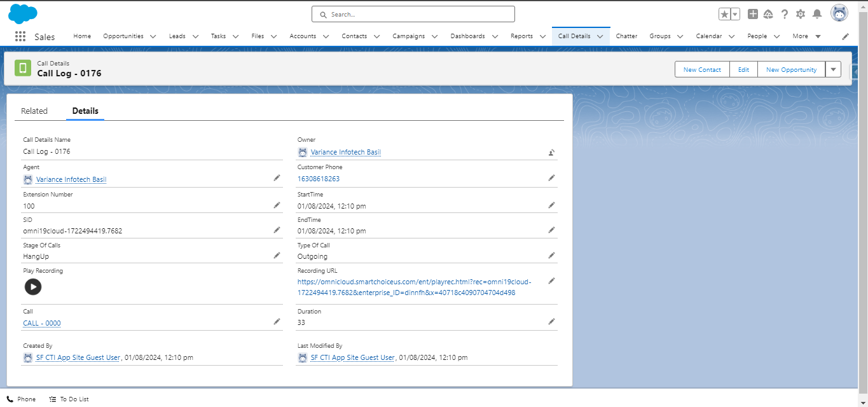Click the Call Details record phone icon

(x=23, y=68)
